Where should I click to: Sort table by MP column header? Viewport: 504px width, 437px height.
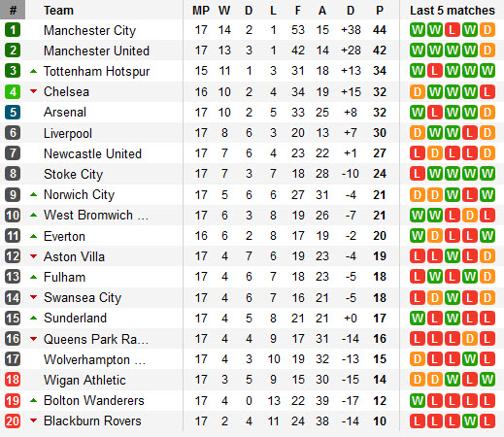click(201, 11)
